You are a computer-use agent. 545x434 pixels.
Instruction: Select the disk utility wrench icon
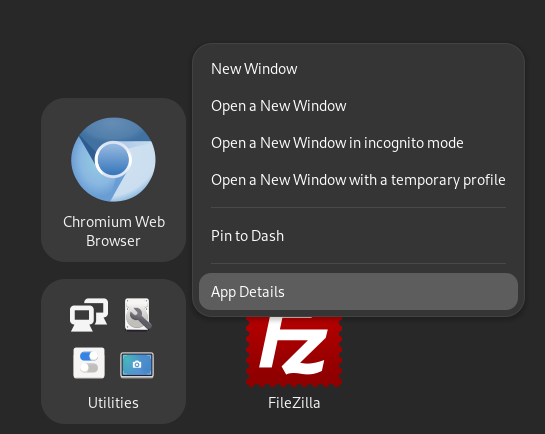138,314
